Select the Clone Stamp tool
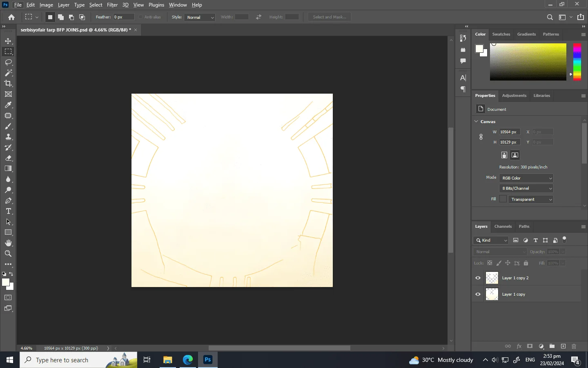 pos(8,137)
